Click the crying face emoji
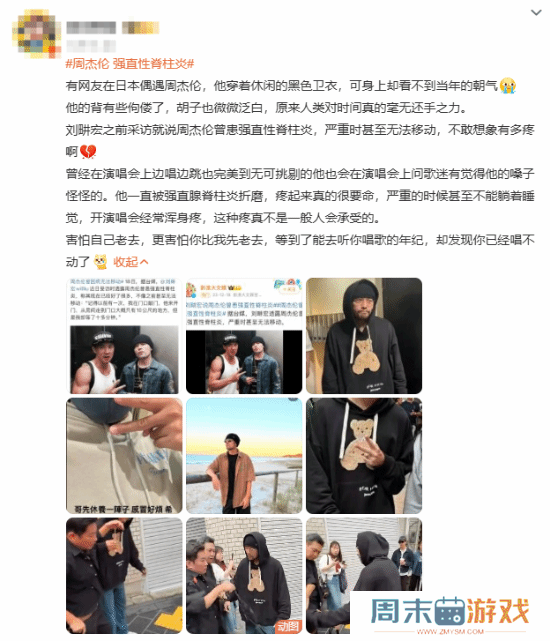550x641 pixels. 507,85
